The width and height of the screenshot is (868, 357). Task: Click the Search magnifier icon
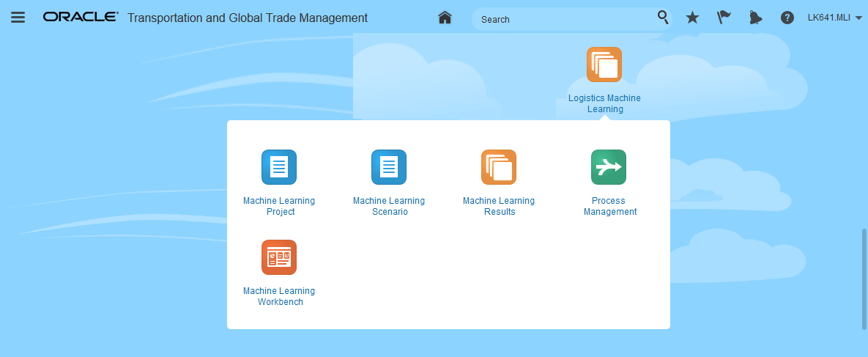pyautogui.click(x=663, y=18)
